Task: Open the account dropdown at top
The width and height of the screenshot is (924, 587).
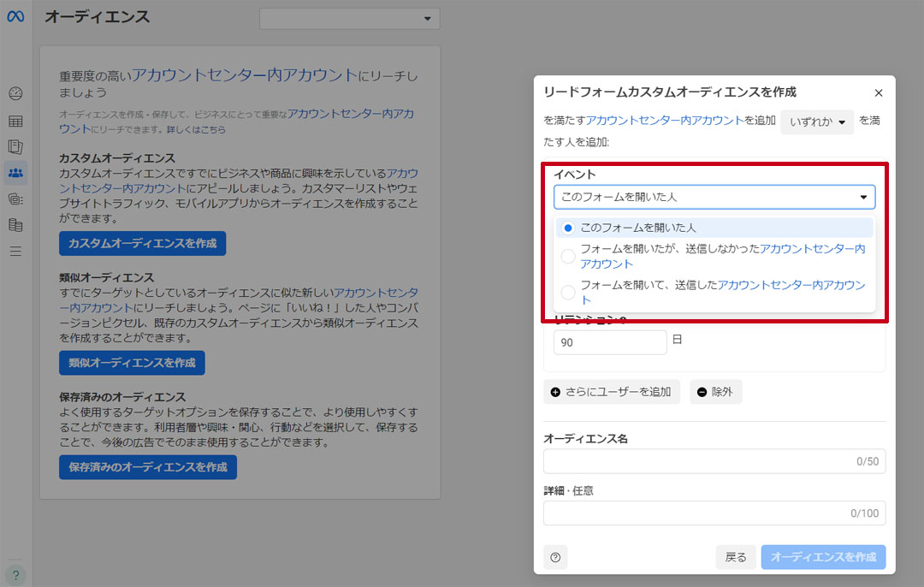Action: [349, 19]
